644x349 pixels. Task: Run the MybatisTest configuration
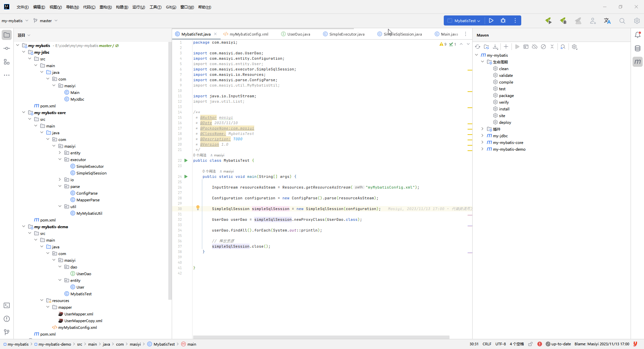coord(491,20)
